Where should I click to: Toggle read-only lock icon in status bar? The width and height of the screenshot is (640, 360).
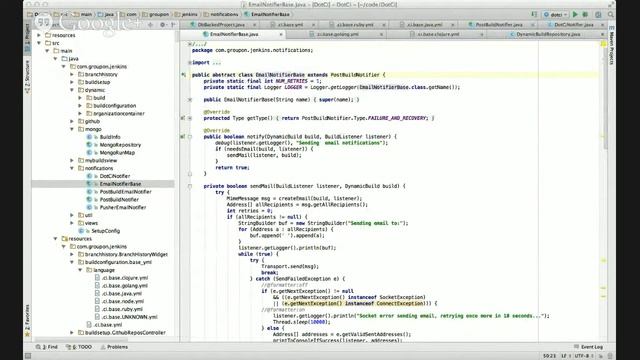pos(601,356)
